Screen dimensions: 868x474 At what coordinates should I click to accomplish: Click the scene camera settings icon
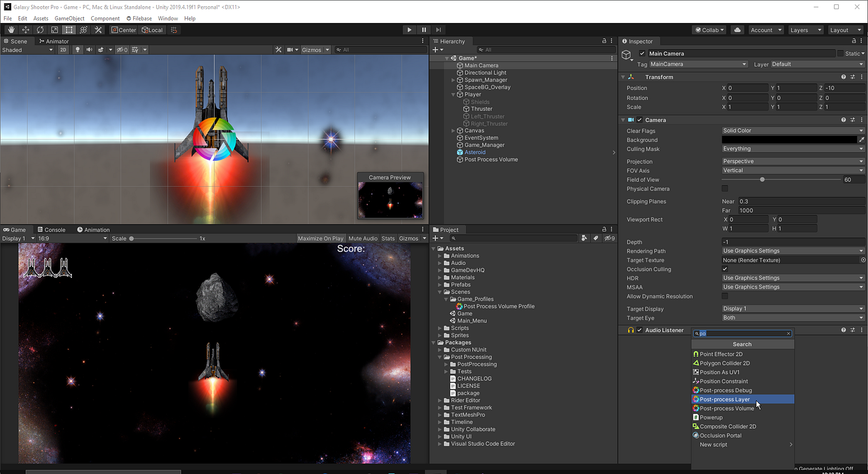coord(290,50)
